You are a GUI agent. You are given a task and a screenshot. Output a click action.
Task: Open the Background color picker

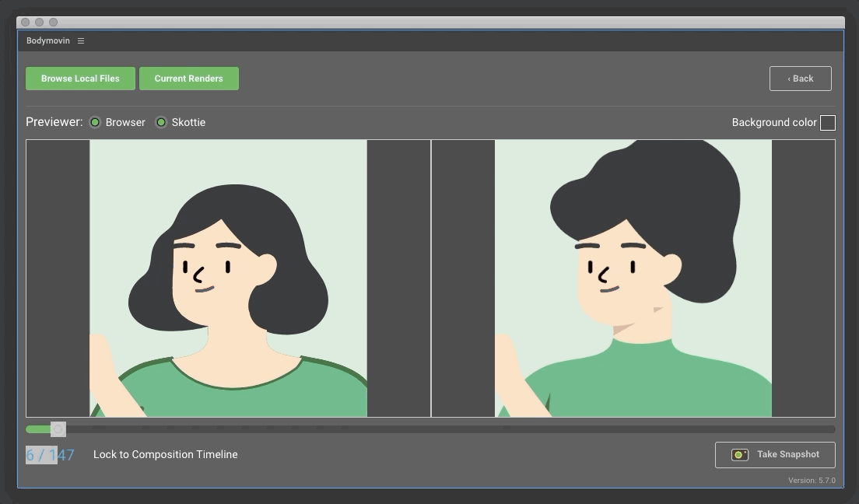pos(828,122)
